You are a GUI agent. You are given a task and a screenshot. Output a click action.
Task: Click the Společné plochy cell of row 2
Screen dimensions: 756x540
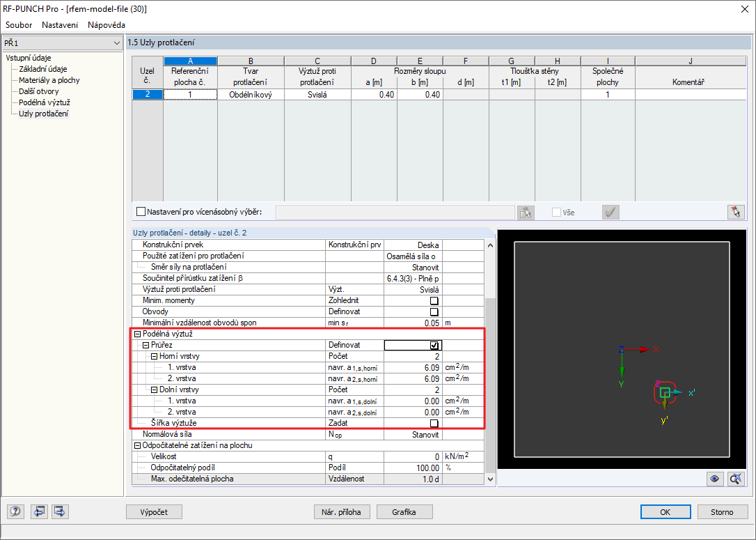pos(608,95)
